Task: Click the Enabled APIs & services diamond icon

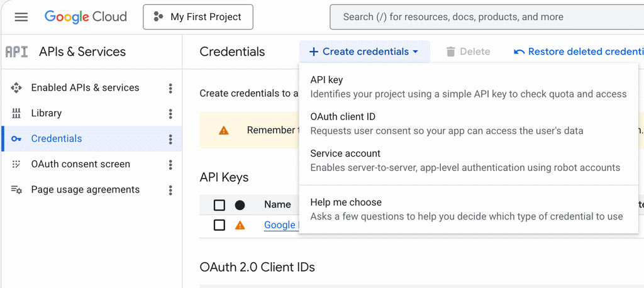Action: pos(16,87)
